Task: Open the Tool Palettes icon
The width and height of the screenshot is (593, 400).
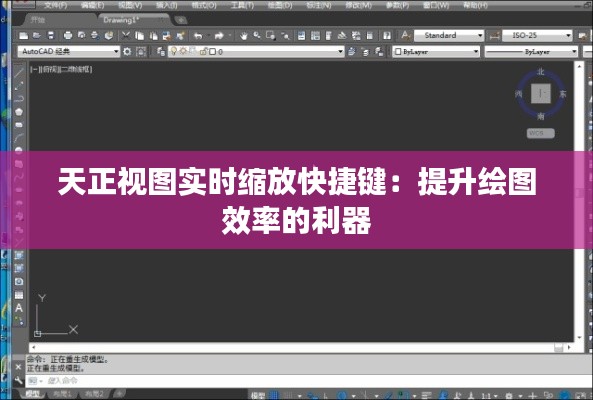Action: [x=328, y=36]
